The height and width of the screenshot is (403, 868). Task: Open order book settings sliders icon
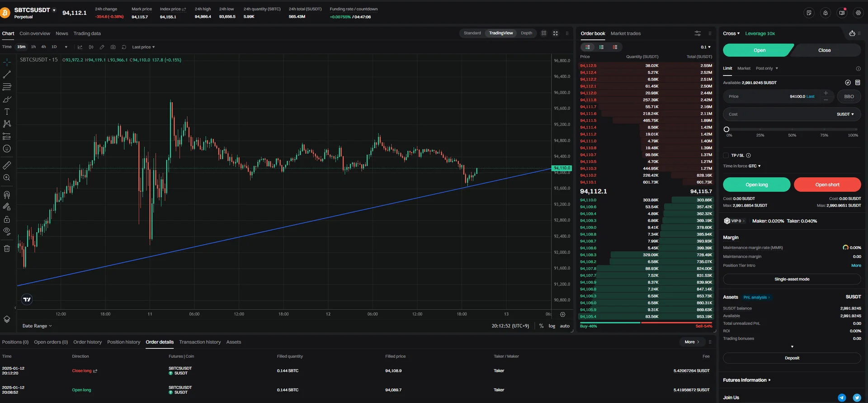698,33
